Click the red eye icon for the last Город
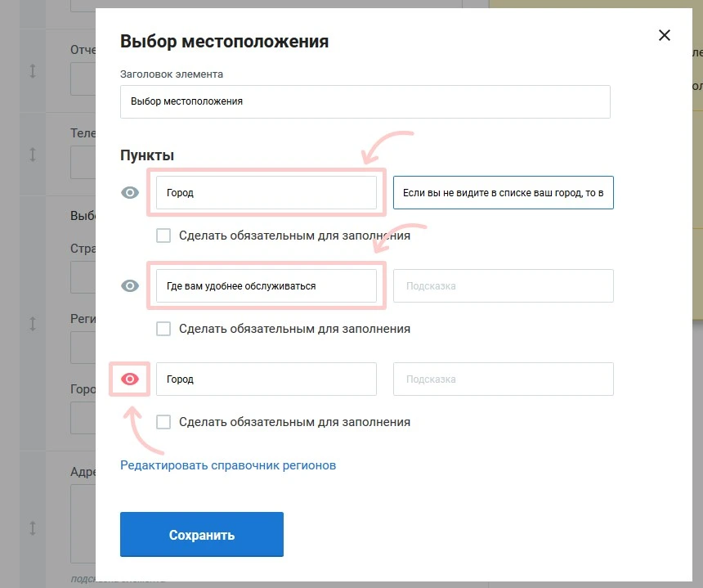Image resolution: width=703 pixels, height=588 pixels. coord(130,379)
